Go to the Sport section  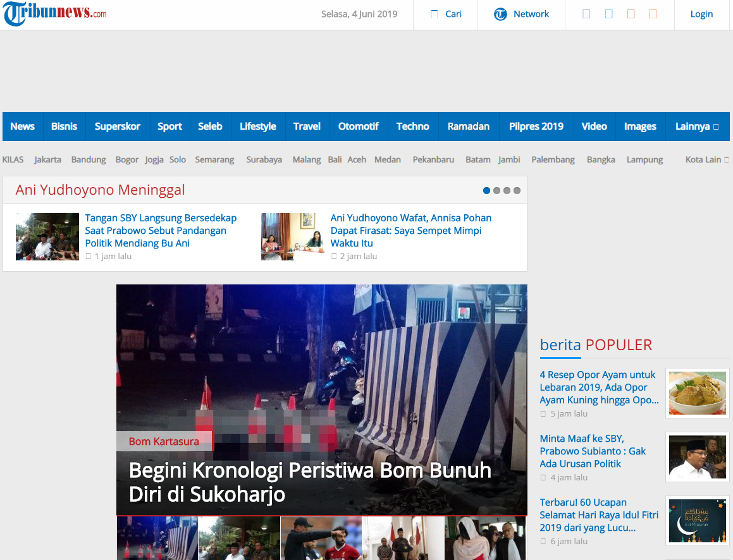click(x=169, y=126)
